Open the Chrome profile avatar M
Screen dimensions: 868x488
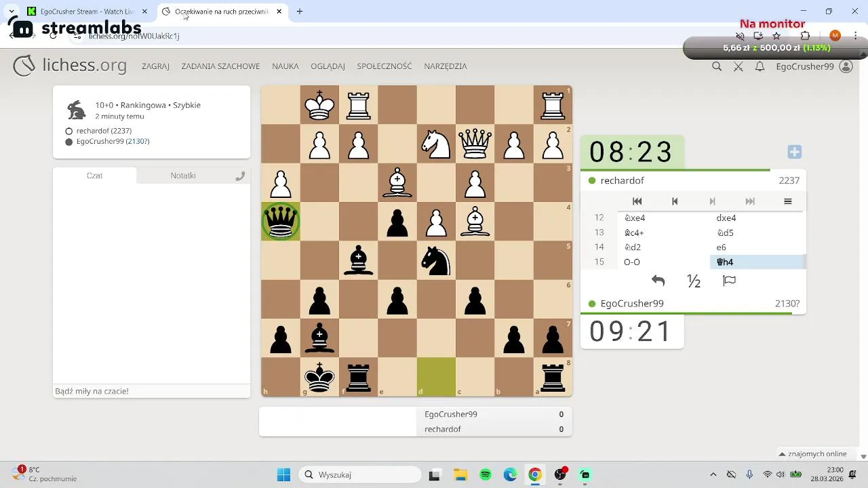(x=835, y=35)
